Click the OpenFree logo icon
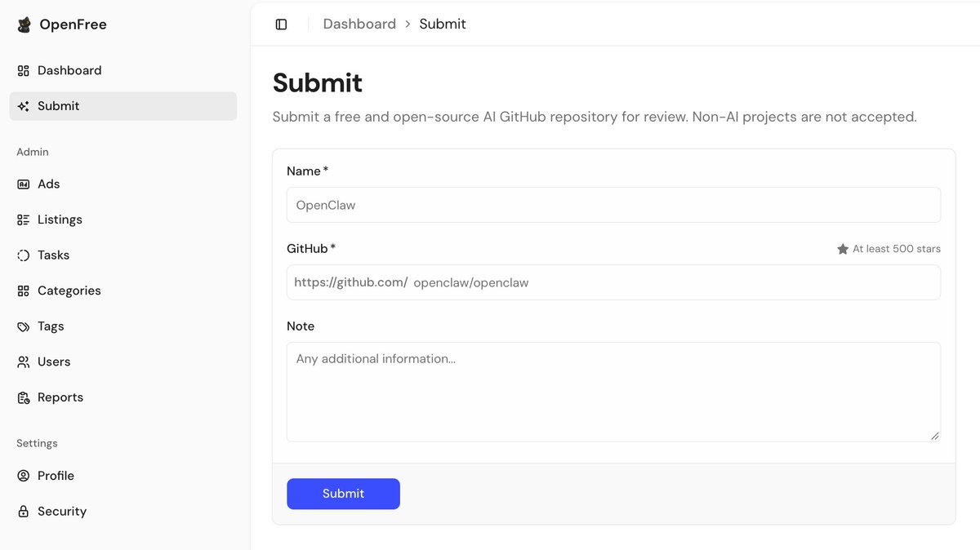This screenshot has width=980, height=550. point(24,24)
